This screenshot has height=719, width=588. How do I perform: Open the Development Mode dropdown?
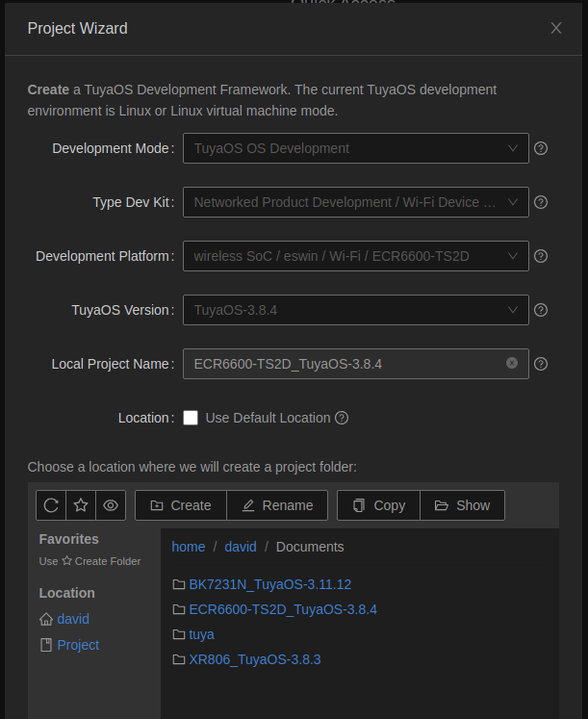[356, 148]
